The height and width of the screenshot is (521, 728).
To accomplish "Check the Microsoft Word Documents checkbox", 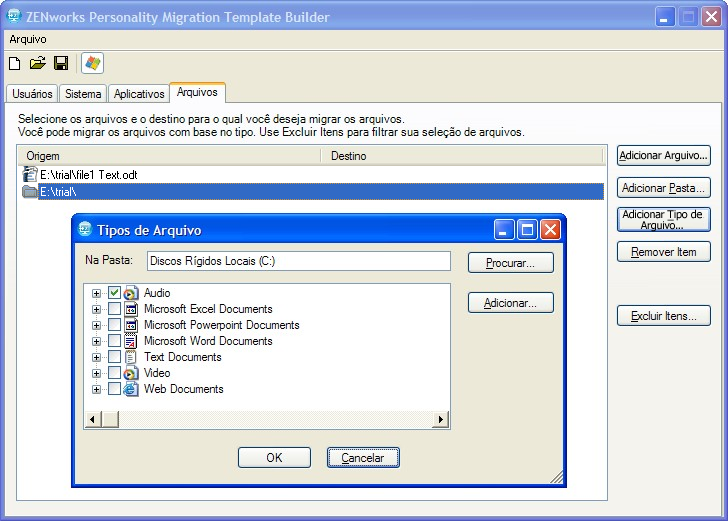I will (x=114, y=341).
